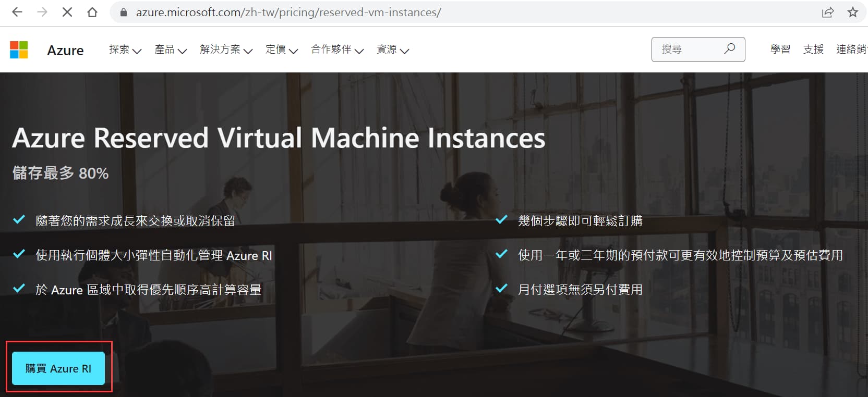Click text 幾個步驟即可輕鬆訂購

click(580, 221)
